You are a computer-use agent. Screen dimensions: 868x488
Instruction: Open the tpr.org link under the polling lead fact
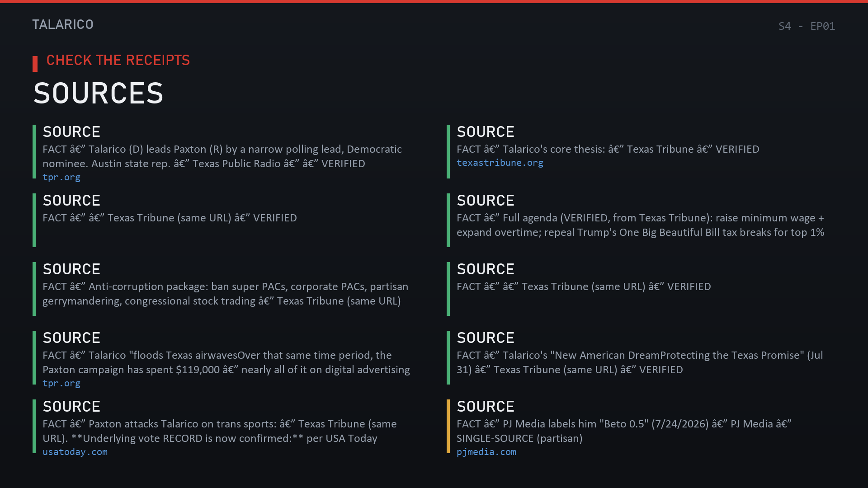[61, 177]
